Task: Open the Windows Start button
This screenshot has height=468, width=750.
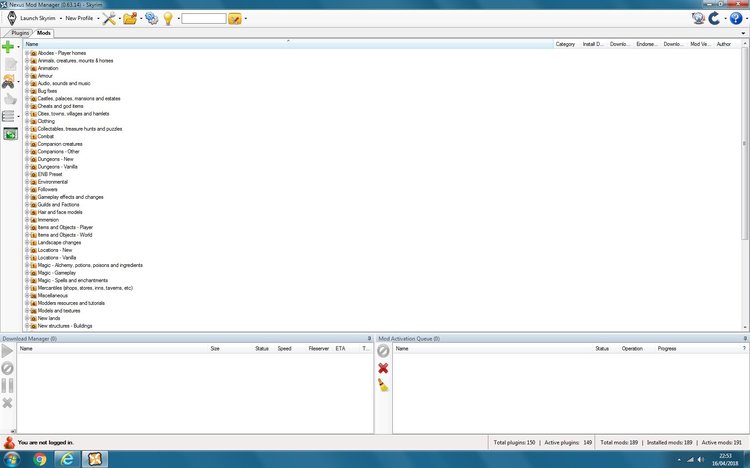Action: pos(11,460)
